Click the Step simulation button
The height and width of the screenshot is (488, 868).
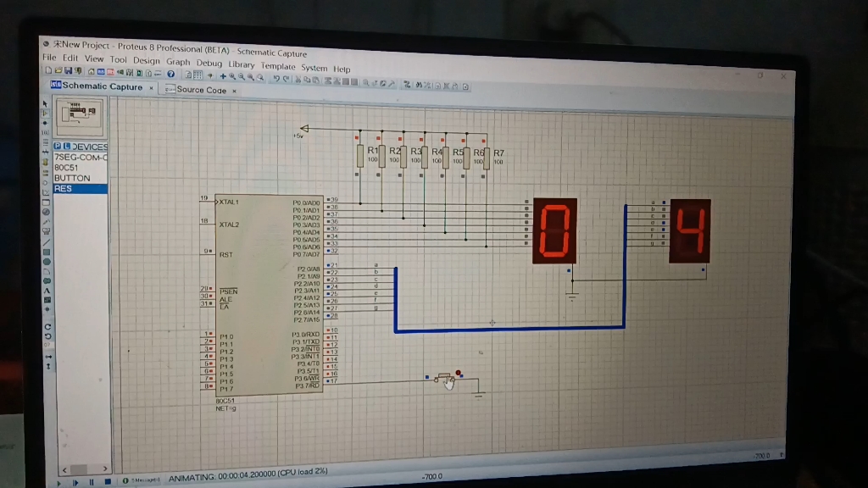click(x=75, y=483)
